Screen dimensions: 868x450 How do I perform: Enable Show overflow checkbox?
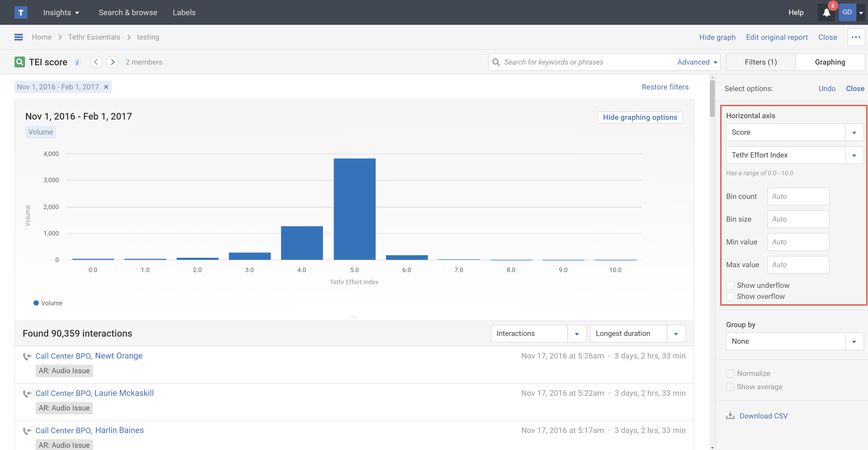click(730, 296)
